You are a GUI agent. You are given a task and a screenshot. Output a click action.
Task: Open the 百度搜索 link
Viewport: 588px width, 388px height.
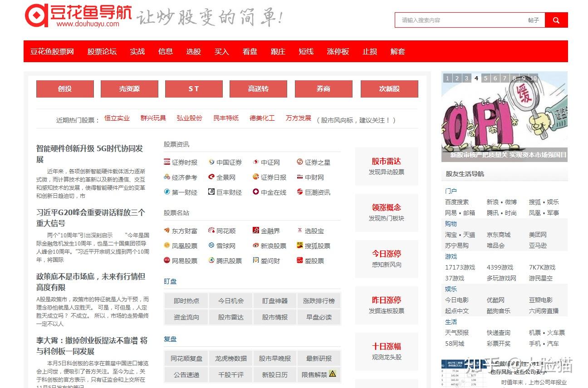(x=457, y=202)
